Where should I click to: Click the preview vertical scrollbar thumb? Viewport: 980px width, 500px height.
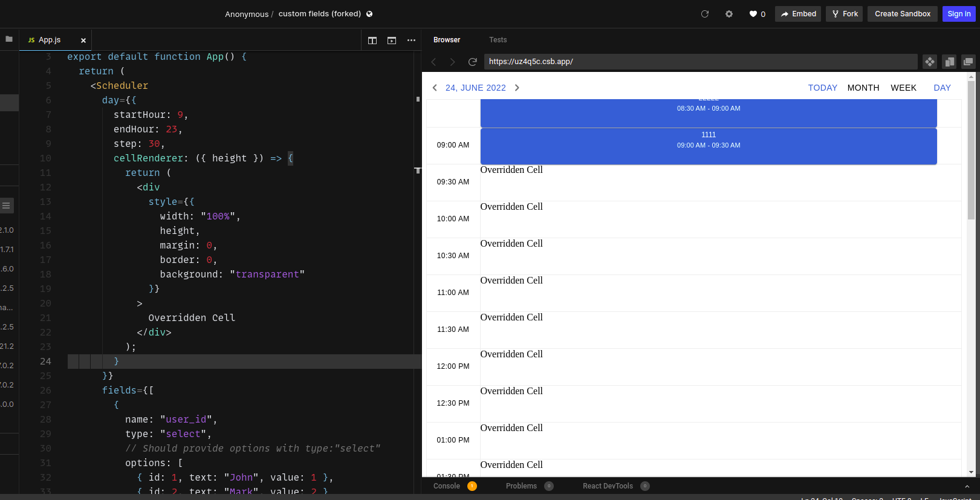pos(971,150)
